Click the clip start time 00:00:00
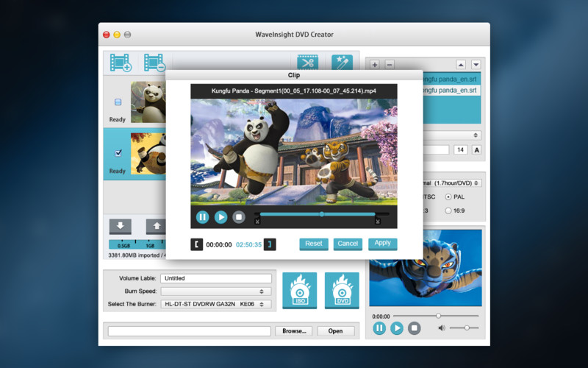588x368 pixels. click(219, 244)
